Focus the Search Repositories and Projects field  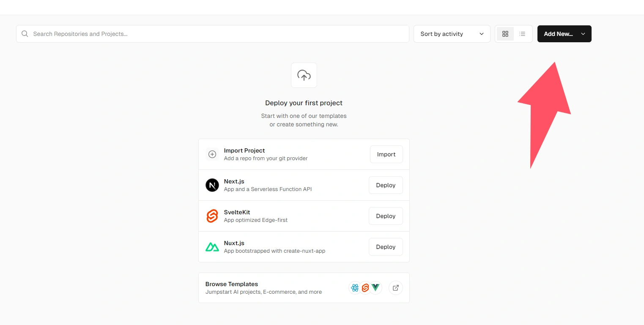[213, 34]
